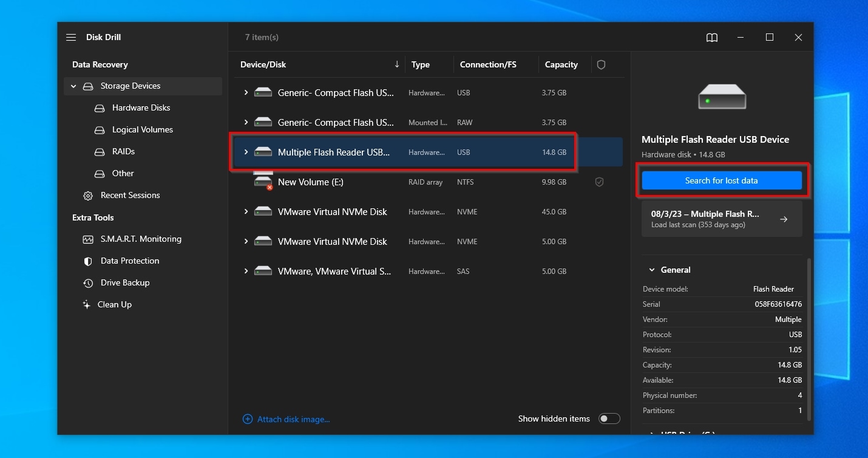The image size is (868, 458).
Task: Expand the 5.00 GB VMware Virtual NVMe Disk
Action: coord(246,241)
